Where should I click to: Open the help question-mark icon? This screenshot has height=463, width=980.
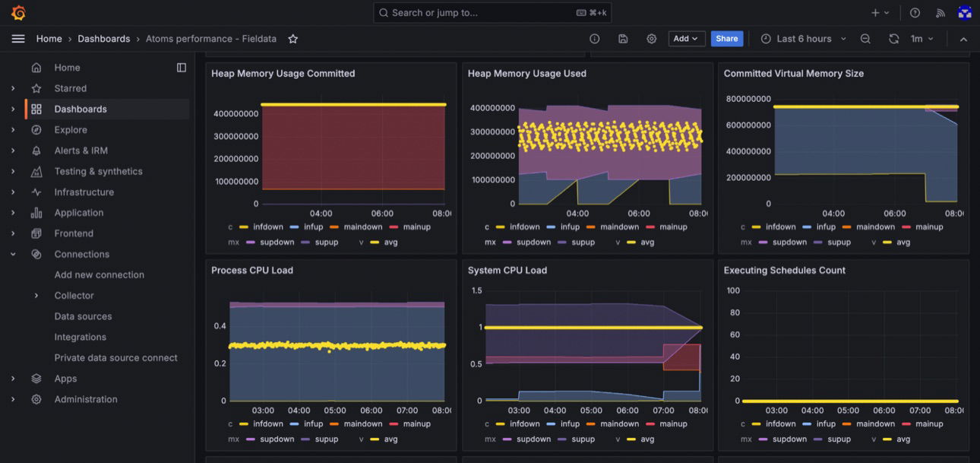point(915,13)
